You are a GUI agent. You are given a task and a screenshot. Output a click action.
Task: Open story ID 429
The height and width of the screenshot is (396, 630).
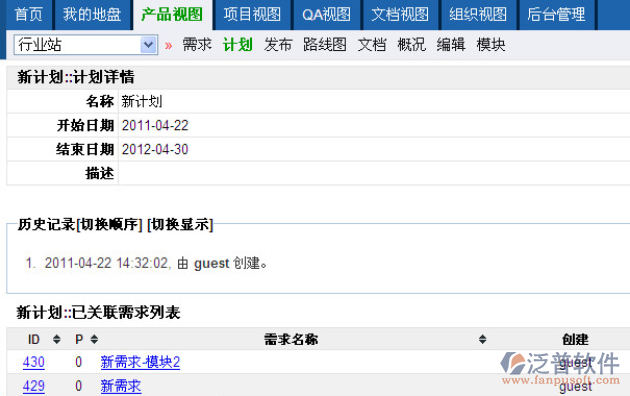point(34,386)
